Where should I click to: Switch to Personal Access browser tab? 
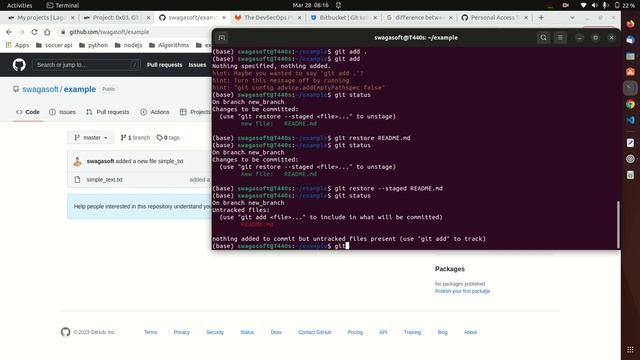click(494, 18)
